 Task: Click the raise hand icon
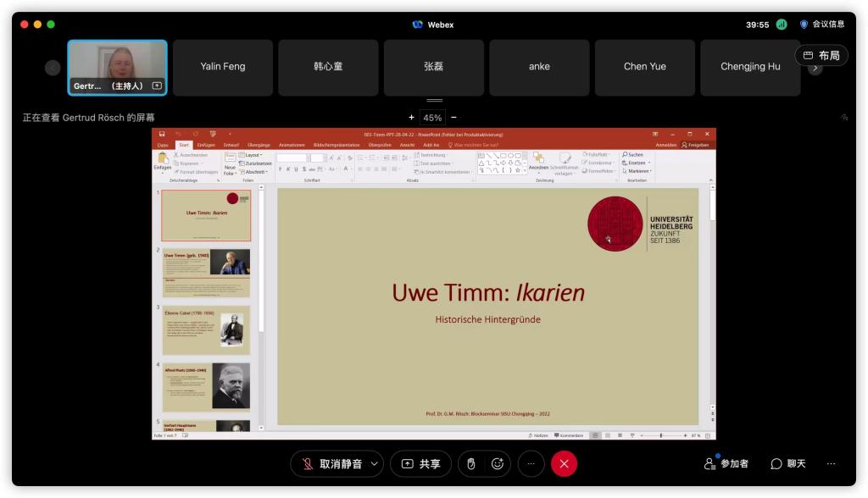point(472,463)
